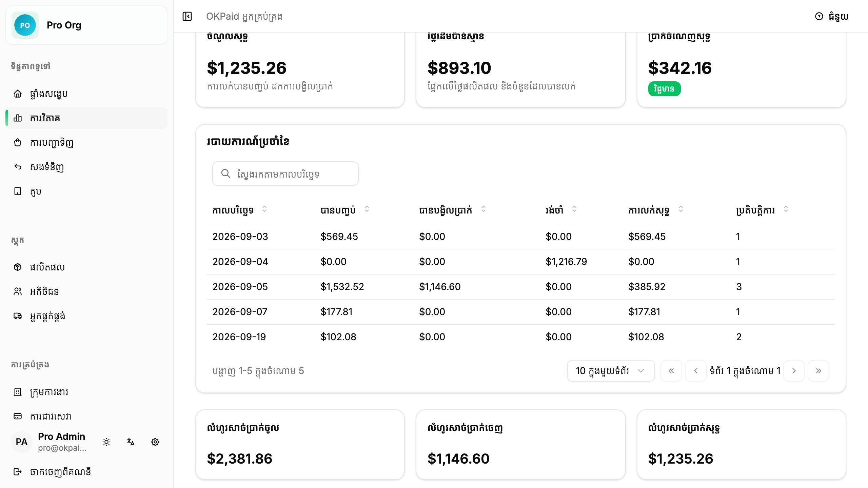Collapse the sidebar panel icon
Image resolution: width=868 pixels, height=488 pixels.
click(187, 16)
